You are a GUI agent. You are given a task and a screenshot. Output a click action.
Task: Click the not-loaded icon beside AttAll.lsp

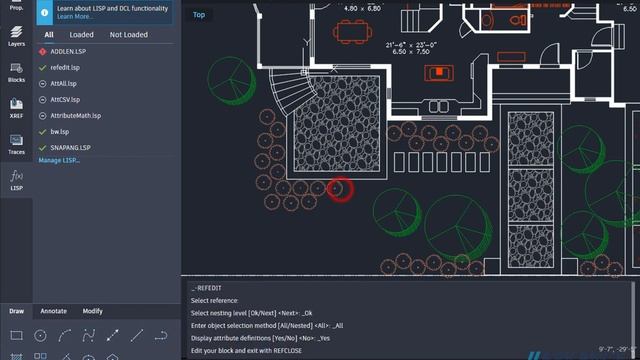[x=42, y=84]
